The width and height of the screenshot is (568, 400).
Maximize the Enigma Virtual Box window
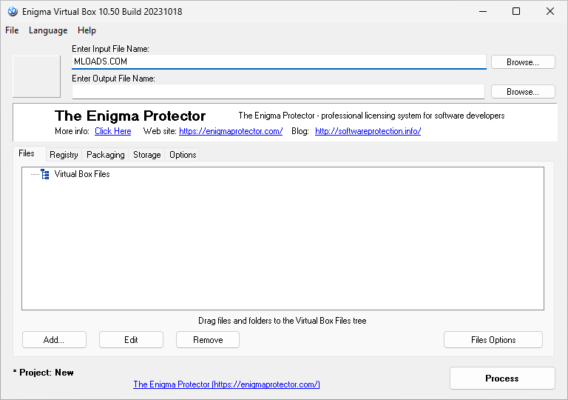click(x=516, y=12)
